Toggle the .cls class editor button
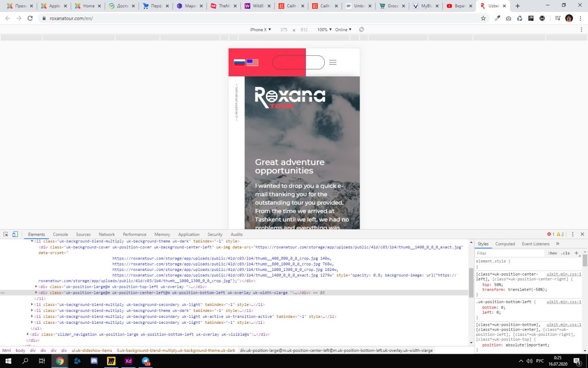 [565, 253]
